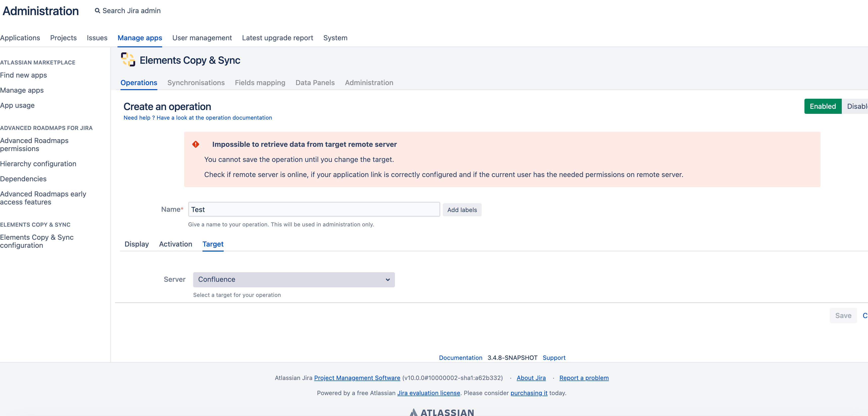Switch to the Synchronisations tab
The height and width of the screenshot is (416, 868).
click(196, 83)
